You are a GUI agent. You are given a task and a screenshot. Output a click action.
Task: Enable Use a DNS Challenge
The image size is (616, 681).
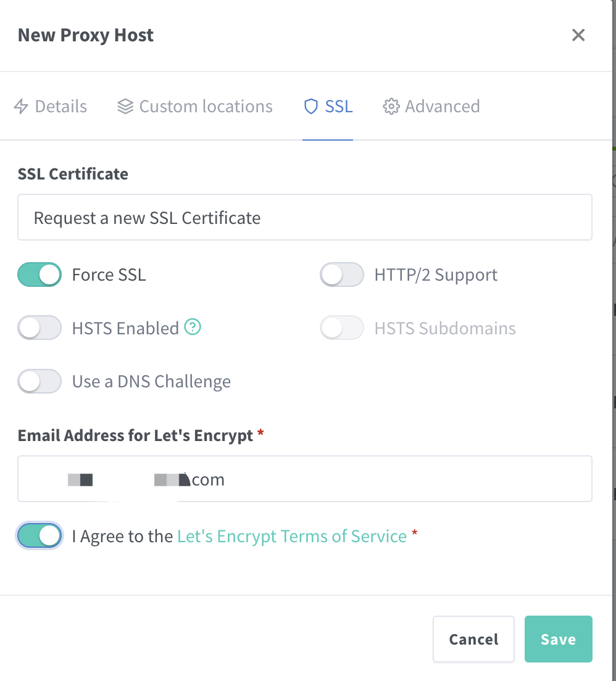(40, 381)
